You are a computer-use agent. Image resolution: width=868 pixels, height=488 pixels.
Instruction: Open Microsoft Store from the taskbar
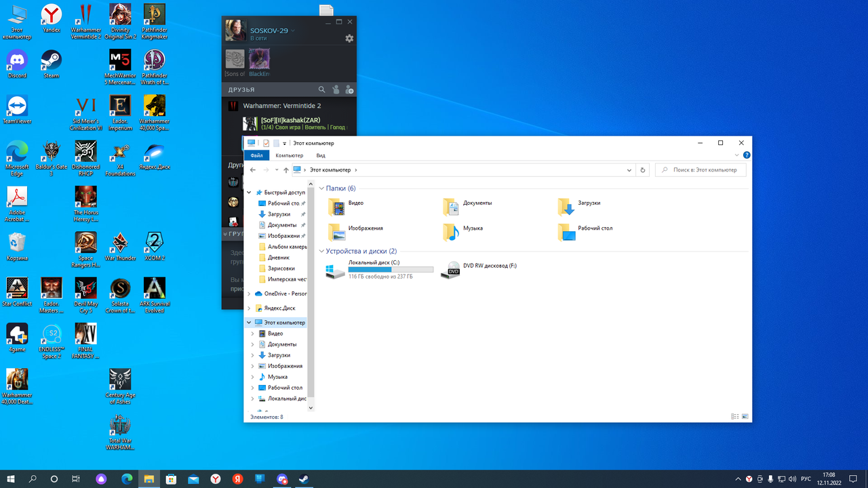171,479
